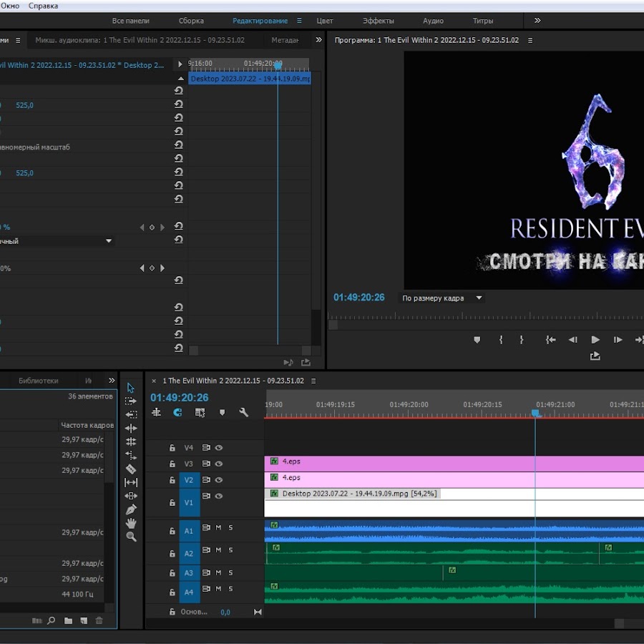Toggle Linked Selection in the timeline

click(x=200, y=412)
